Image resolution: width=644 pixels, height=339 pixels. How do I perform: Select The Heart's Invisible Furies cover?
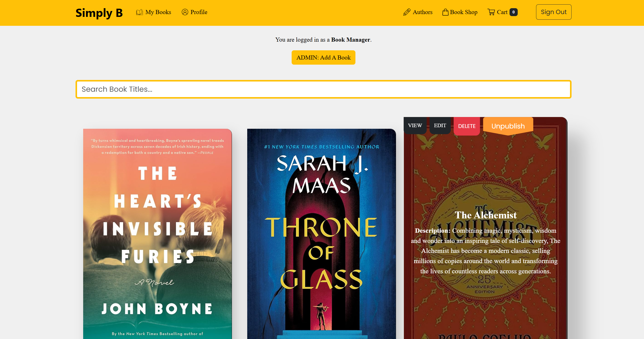pyautogui.click(x=157, y=234)
